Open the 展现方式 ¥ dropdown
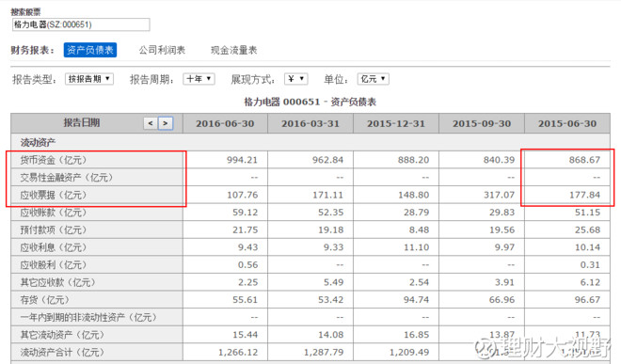This screenshot has width=621, height=364. pos(295,79)
